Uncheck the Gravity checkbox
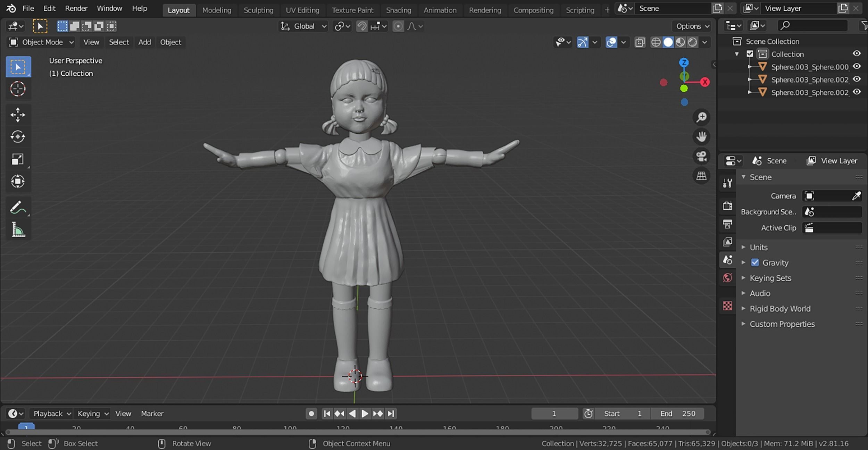Image resolution: width=868 pixels, height=450 pixels. (x=755, y=262)
